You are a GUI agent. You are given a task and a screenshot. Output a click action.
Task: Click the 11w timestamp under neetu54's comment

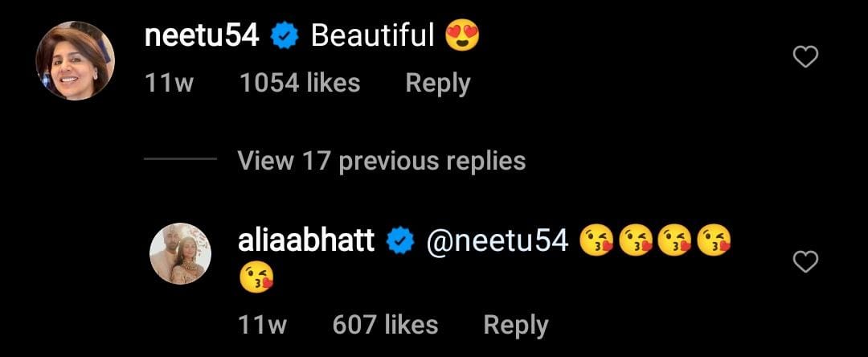(x=169, y=83)
